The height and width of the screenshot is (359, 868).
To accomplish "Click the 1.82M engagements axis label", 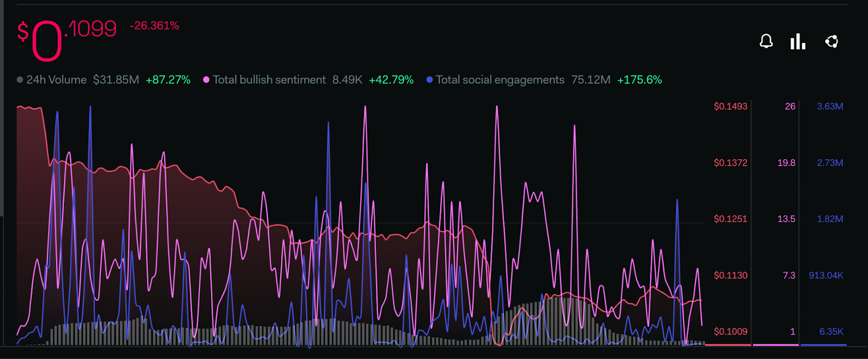I will pyautogui.click(x=830, y=219).
